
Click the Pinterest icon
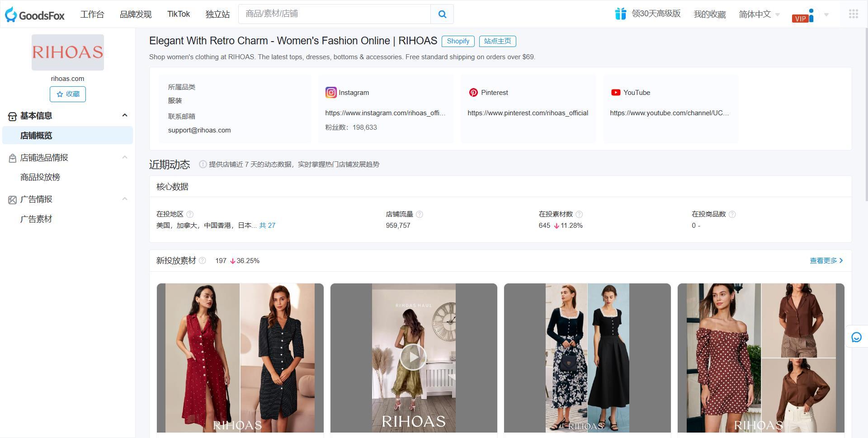pos(473,92)
